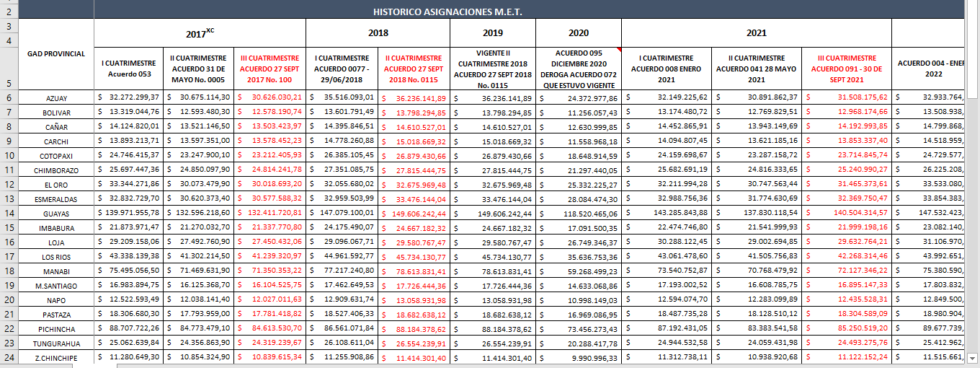The image size is (980, 368).
Task: Click the COTOPAXI province cell
Action: pyautogui.click(x=56, y=155)
